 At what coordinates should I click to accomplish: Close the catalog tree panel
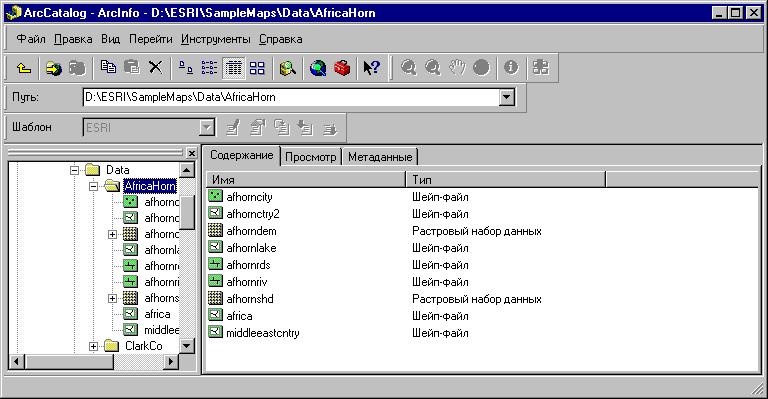pos(192,154)
